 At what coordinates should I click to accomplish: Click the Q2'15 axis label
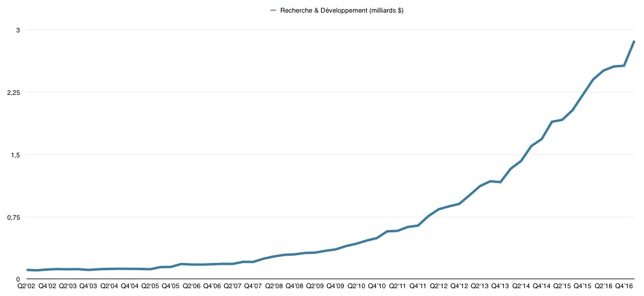[x=563, y=286]
